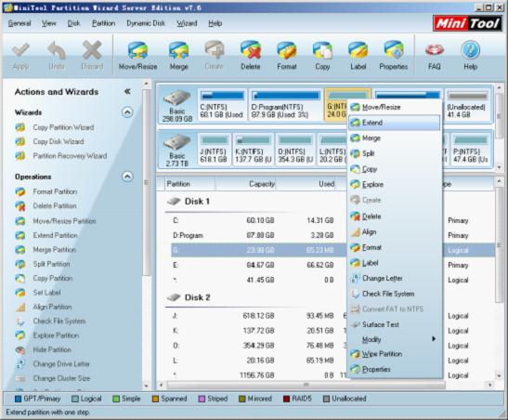The height and width of the screenshot is (420, 508).
Task: Choose Check File System in context menu
Action: click(395, 294)
